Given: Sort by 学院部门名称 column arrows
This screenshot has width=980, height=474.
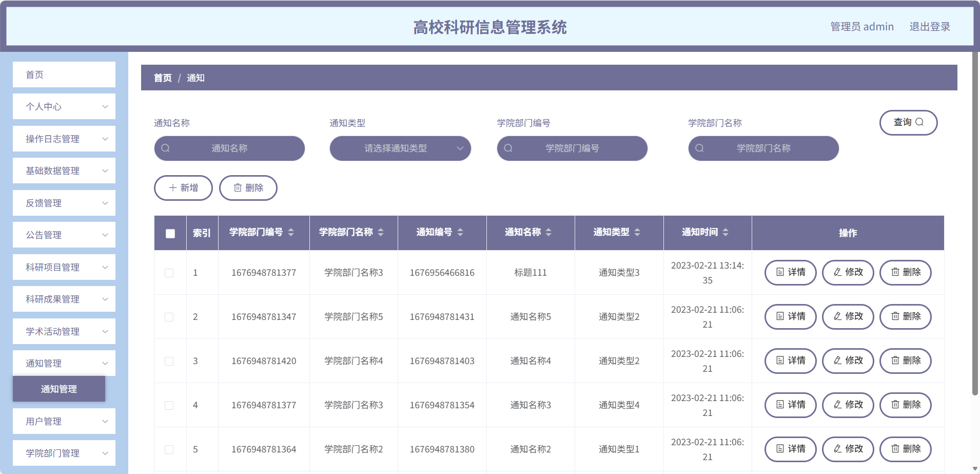Looking at the screenshot, I should pyautogui.click(x=381, y=232).
